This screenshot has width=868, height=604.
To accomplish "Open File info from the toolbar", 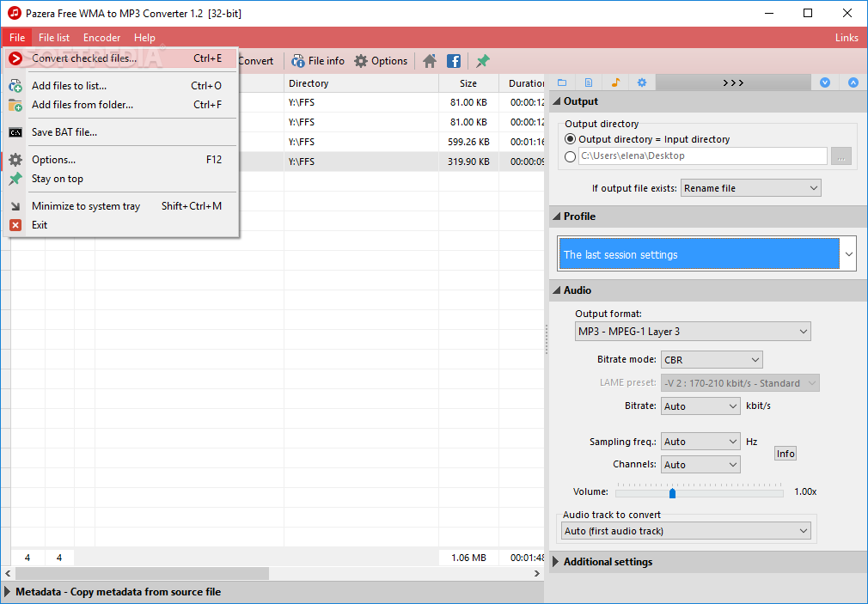I will click(318, 61).
